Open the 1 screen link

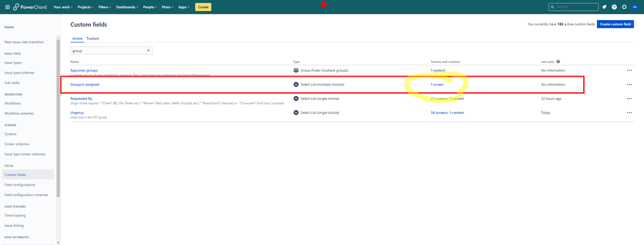click(437, 84)
